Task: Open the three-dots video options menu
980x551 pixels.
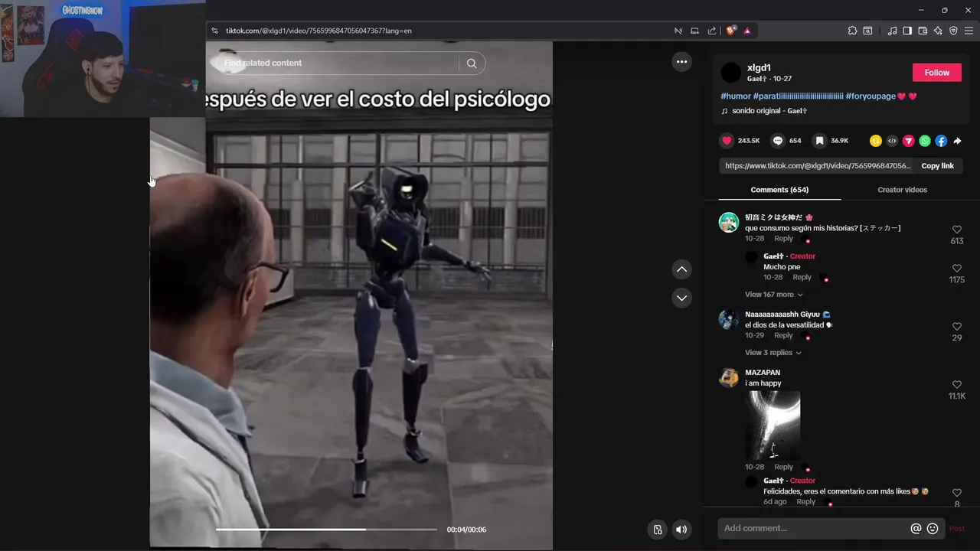Action: coord(681,62)
